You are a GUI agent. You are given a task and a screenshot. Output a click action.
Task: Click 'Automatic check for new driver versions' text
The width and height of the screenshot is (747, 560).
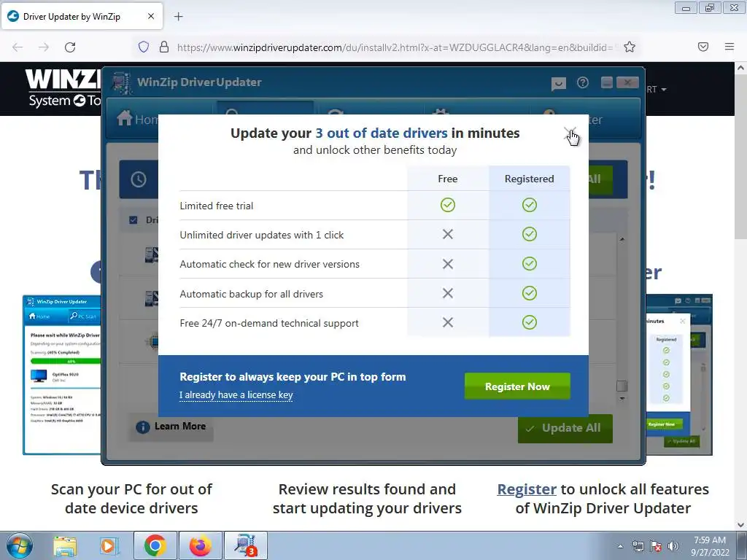tap(270, 264)
